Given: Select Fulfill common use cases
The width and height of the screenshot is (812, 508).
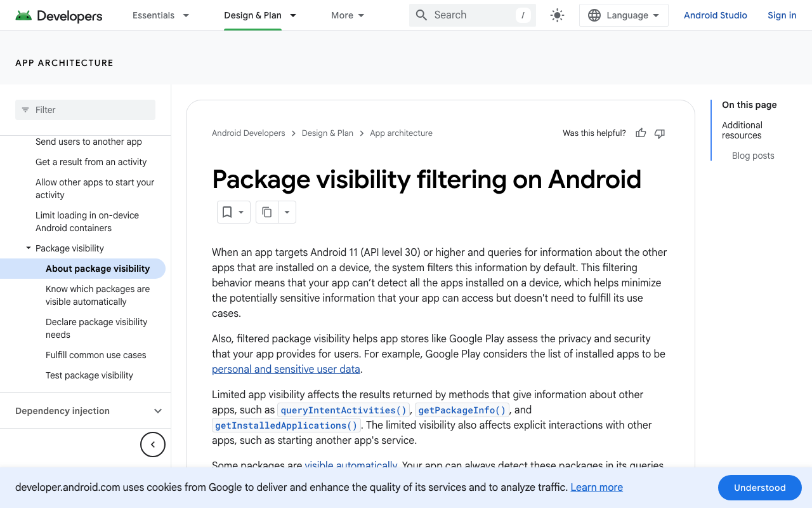Looking at the screenshot, I should [x=96, y=355].
